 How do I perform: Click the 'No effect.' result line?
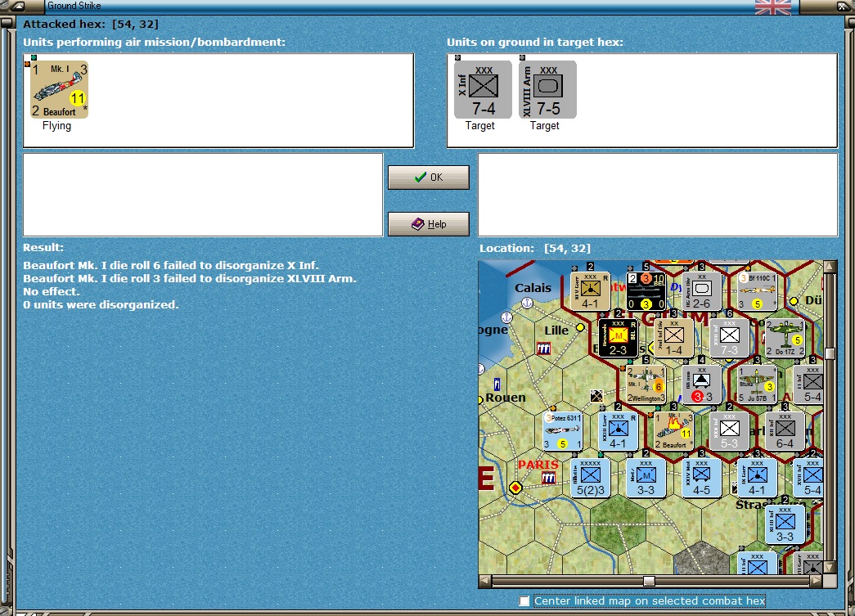point(52,292)
